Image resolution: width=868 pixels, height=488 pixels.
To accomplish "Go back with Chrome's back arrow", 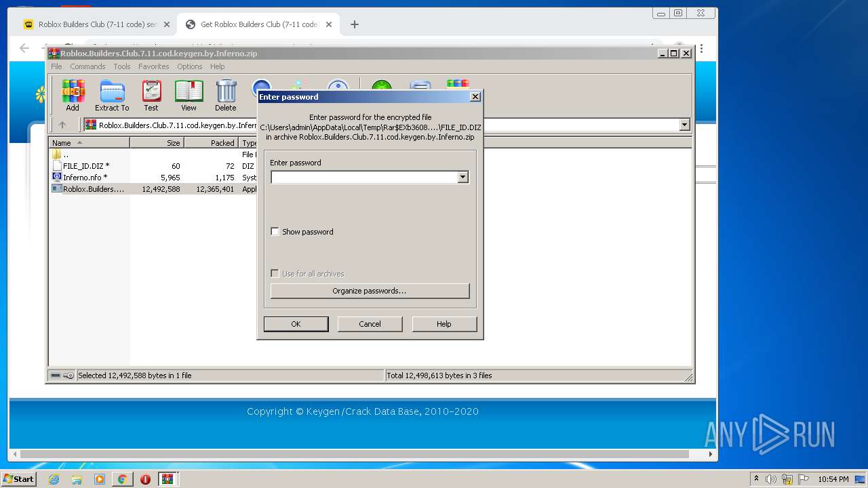I will (24, 48).
